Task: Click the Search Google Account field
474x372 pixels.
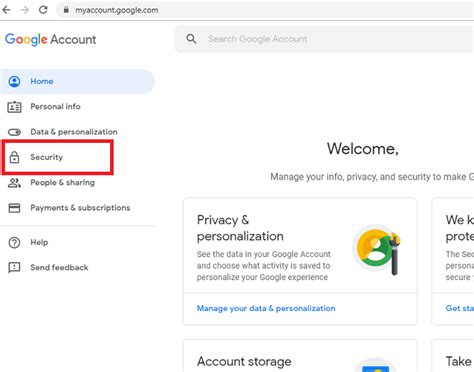Action: pos(324,39)
